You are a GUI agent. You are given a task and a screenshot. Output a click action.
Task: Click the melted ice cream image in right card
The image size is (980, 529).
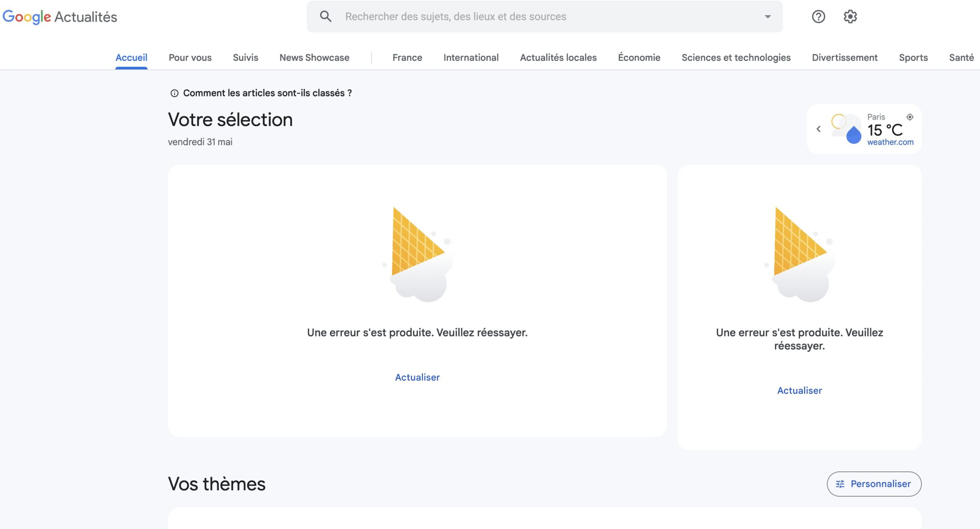[800, 254]
